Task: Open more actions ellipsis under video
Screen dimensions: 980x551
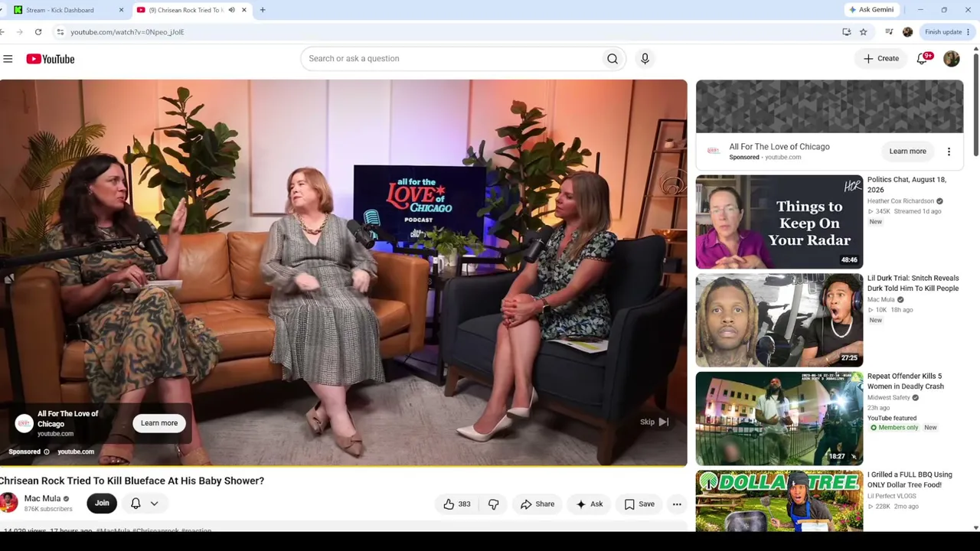Action: click(x=677, y=504)
